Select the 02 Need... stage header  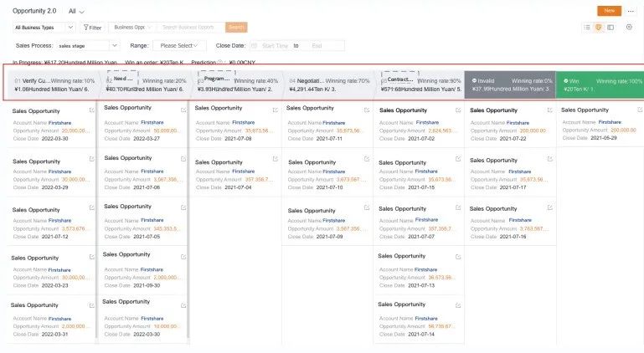(x=146, y=85)
